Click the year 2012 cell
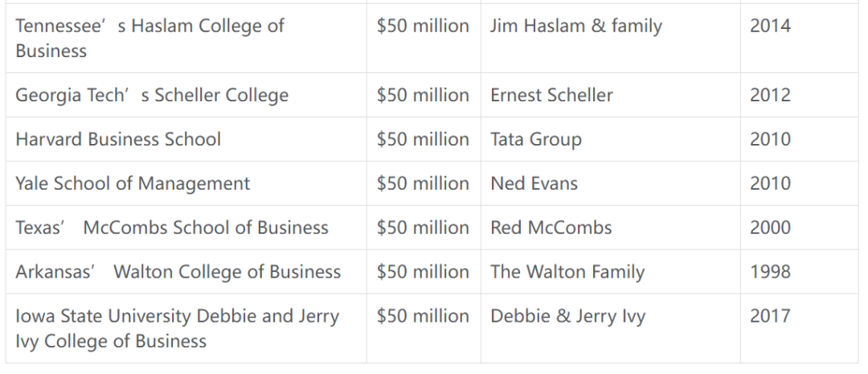 pos(799,95)
